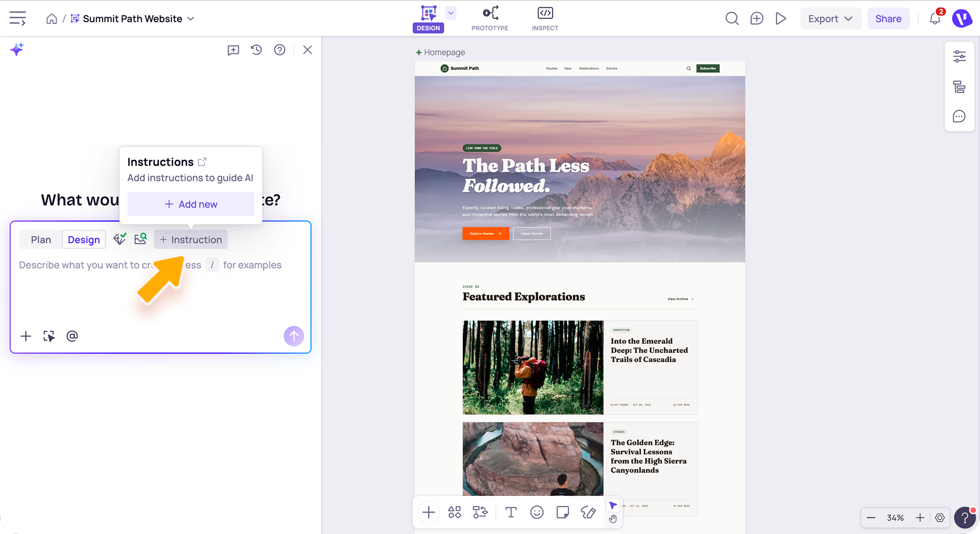Click the 34% zoom level value

pos(896,518)
